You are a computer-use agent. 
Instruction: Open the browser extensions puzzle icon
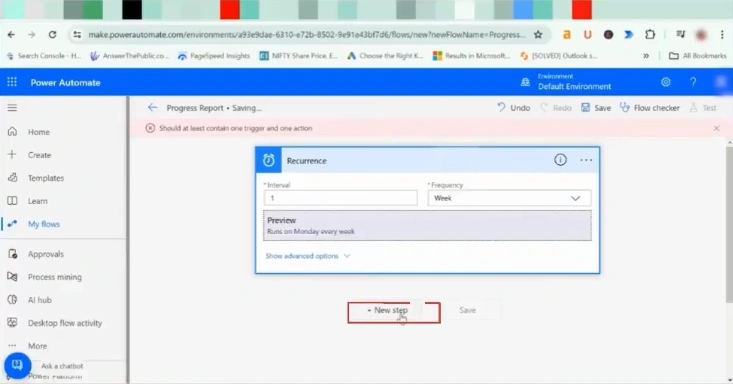tap(650, 35)
